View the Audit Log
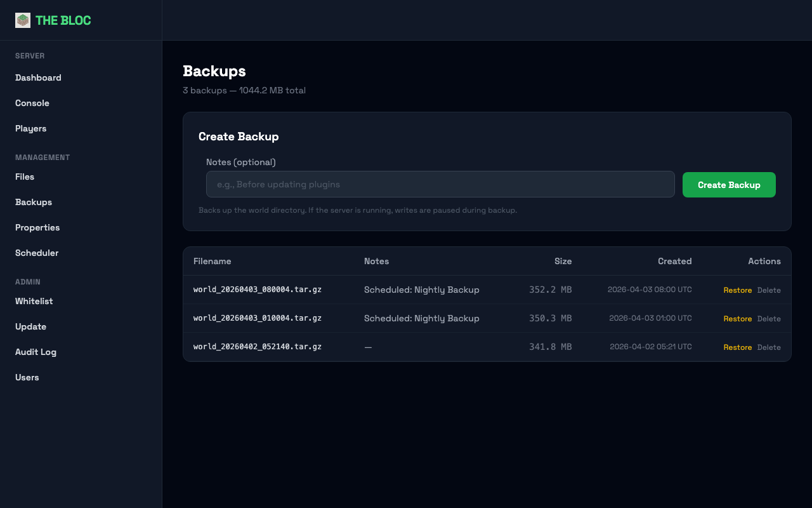Viewport: 812px width, 508px height. pos(36,352)
